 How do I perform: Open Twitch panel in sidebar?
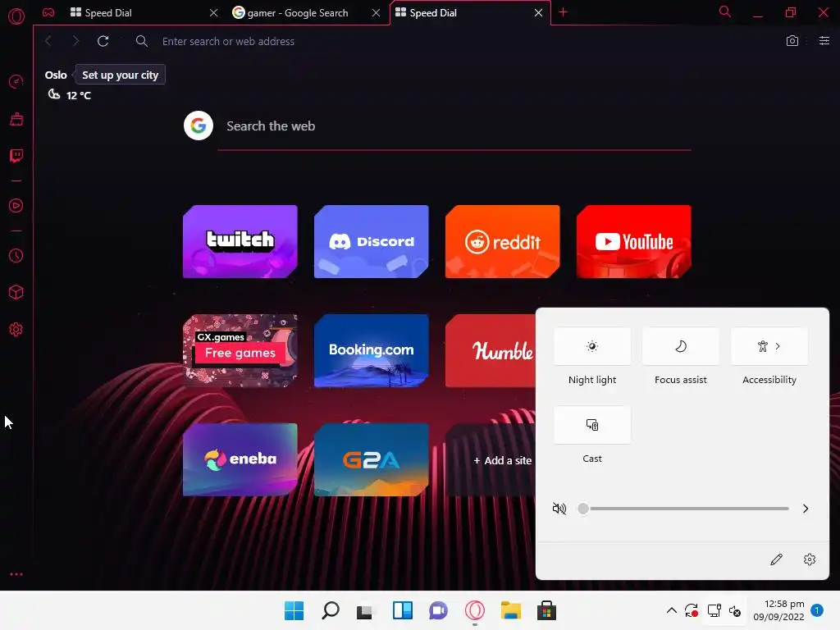coord(16,156)
